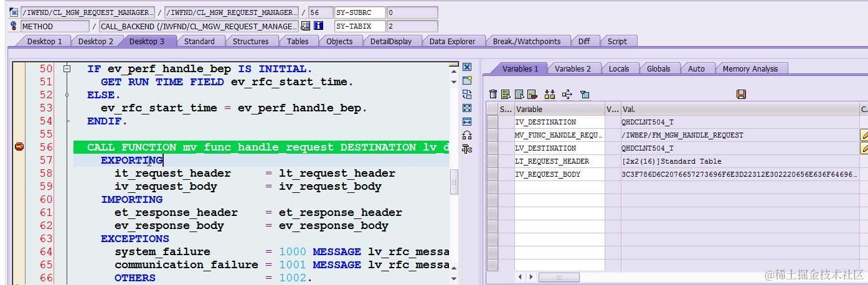The height and width of the screenshot is (285, 868).
Task: Select row selector for IV_DESTINATION row
Action: click(493, 122)
